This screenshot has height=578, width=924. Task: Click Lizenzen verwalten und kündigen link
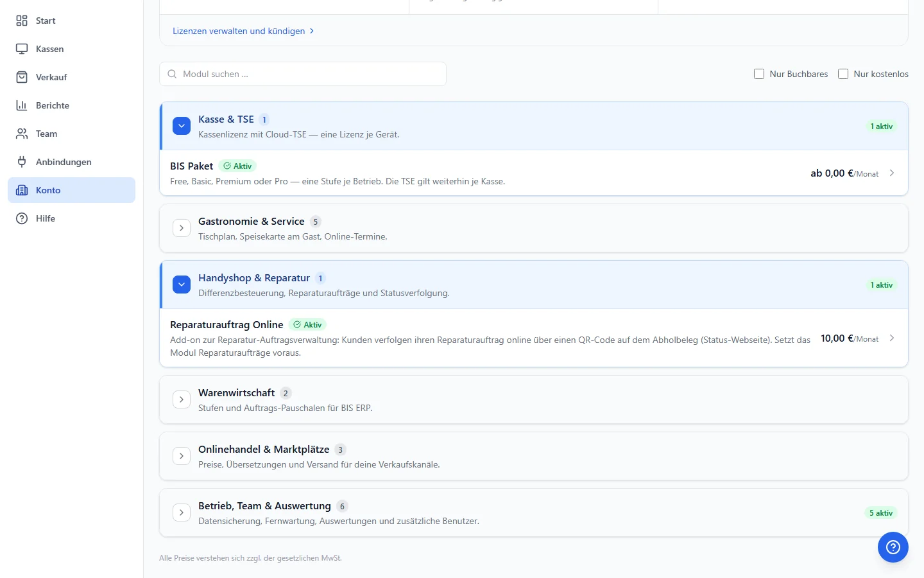(x=243, y=31)
